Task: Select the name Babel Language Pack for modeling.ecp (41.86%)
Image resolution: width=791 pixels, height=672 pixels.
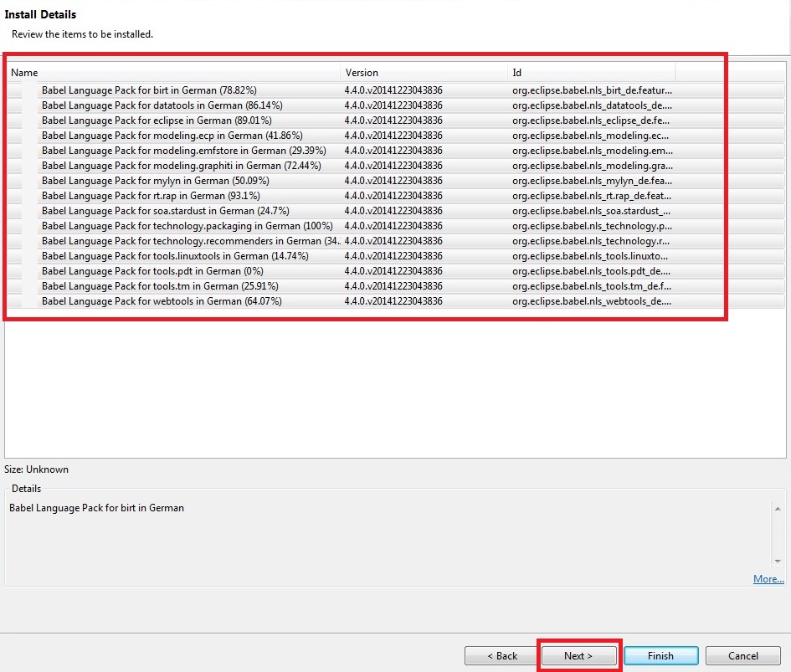Action: point(172,136)
